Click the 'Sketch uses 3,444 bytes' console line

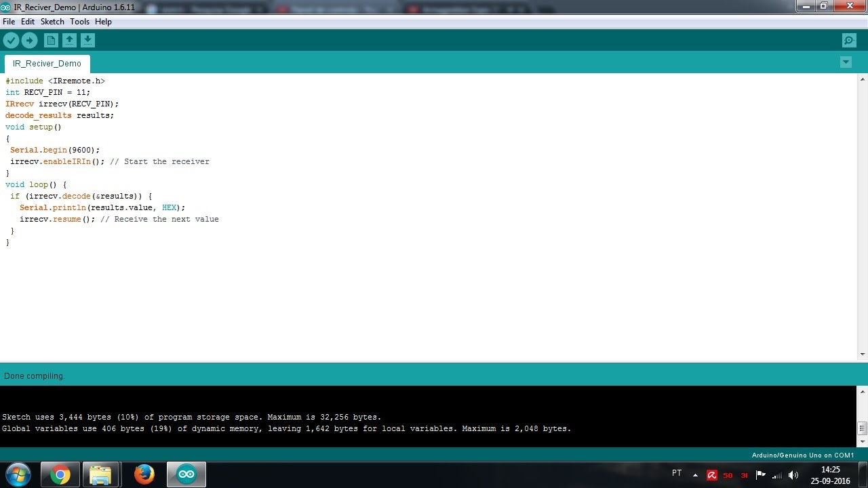(x=192, y=417)
